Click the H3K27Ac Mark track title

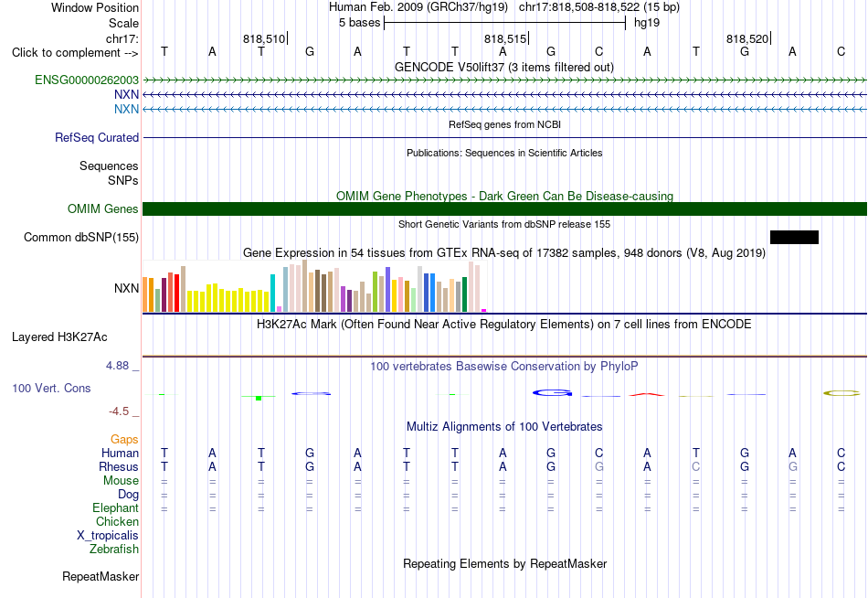[x=504, y=325]
